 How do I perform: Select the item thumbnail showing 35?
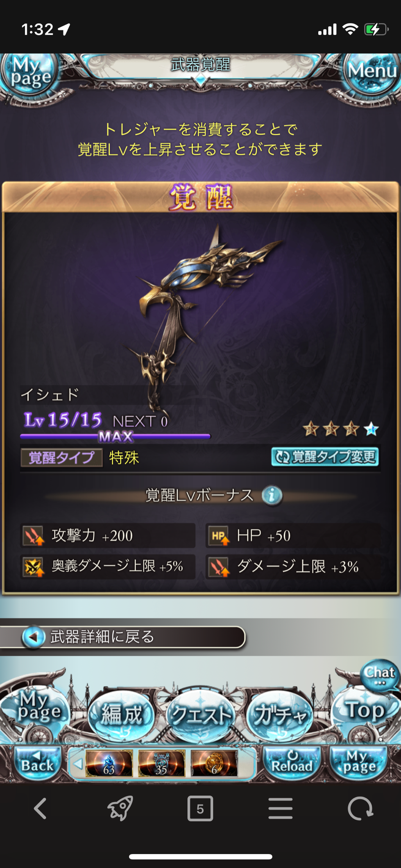click(x=161, y=764)
